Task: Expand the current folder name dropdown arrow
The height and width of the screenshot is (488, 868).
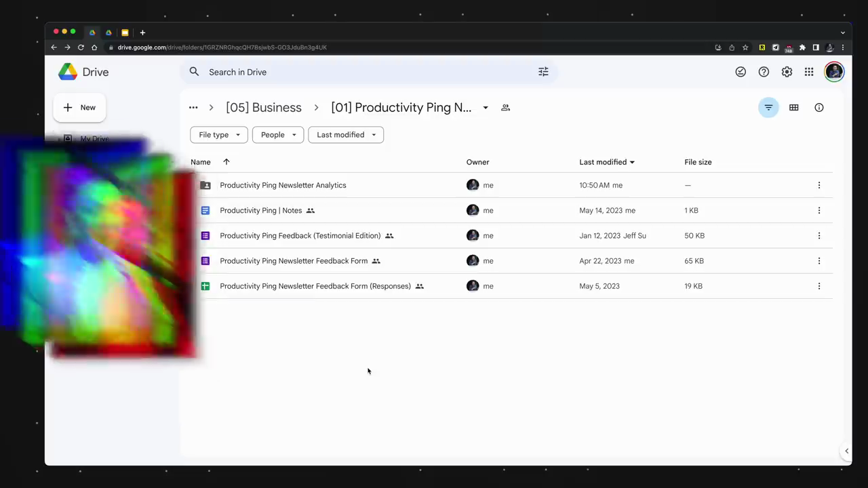Action: click(x=486, y=108)
